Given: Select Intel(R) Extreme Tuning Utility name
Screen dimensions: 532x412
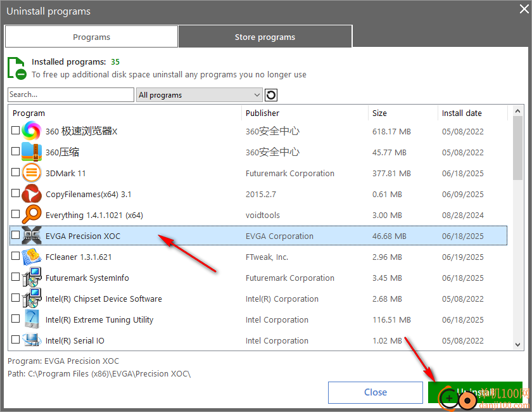Looking at the screenshot, I should [99, 320].
